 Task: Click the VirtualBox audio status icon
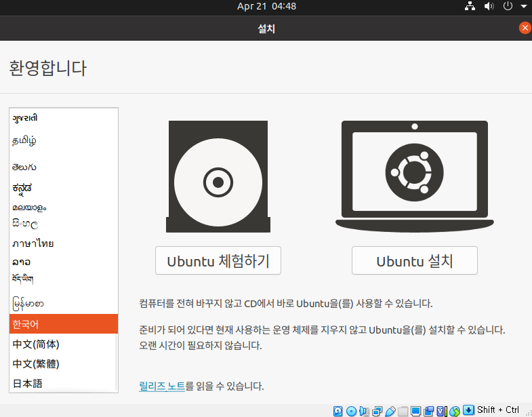[365, 411]
